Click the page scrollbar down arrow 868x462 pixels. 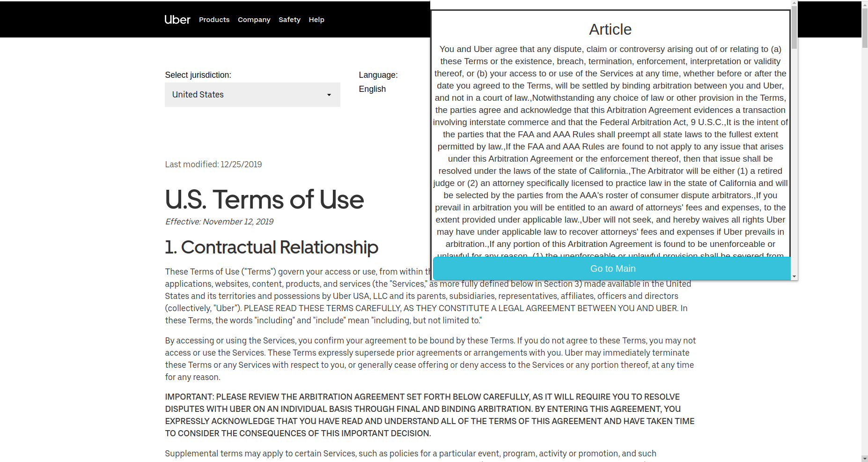click(865, 458)
